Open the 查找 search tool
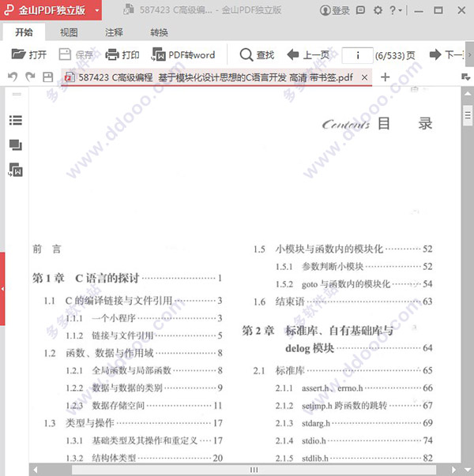This screenshot has height=476, width=474. 257,54
